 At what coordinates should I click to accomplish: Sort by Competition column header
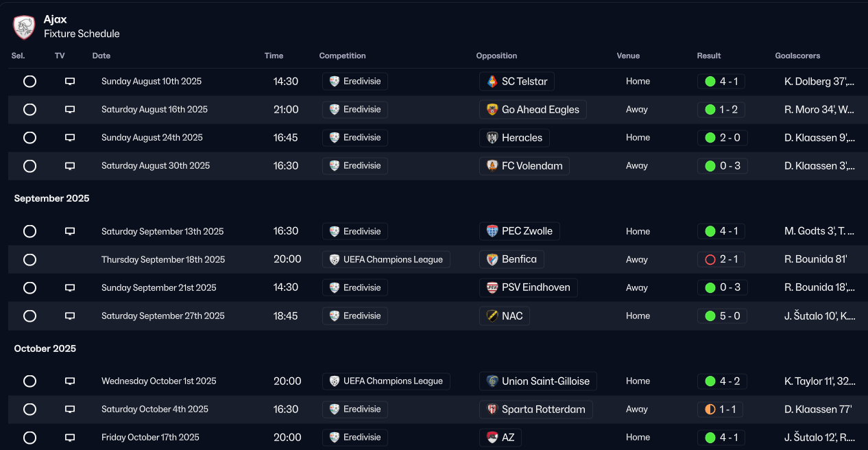coord(342,56)
